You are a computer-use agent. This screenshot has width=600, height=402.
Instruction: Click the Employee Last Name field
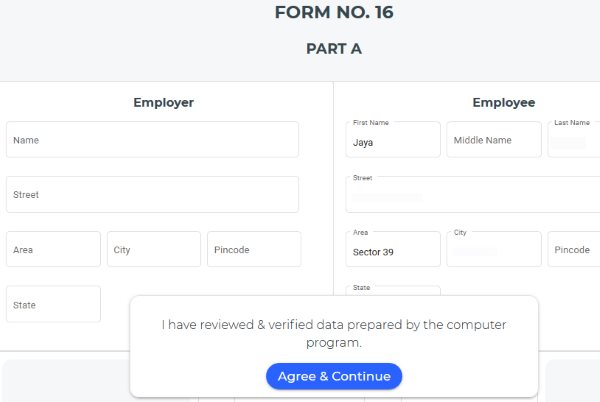pos(574,141)
